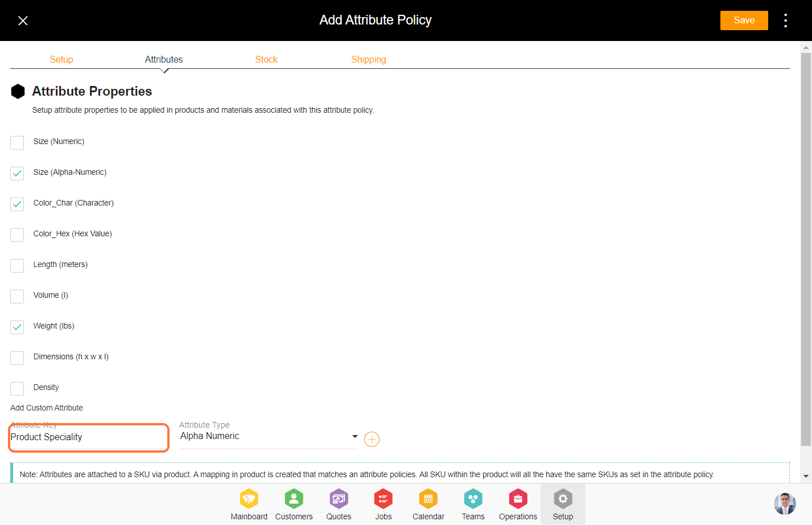Open the Quotes module
Screen dimensions: 812x525
[x=339, y=505]
